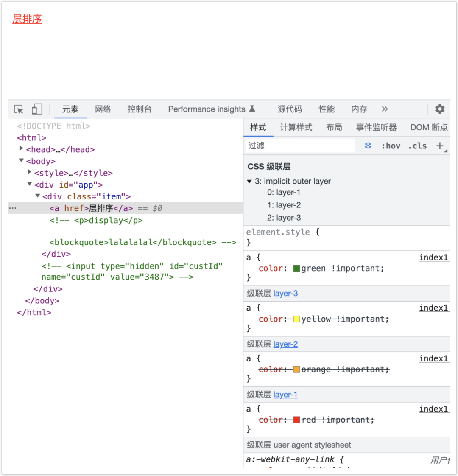Open the orange color swatch picker
The width and height of the screenshot is (458, 476).
click(x=296, y=370)
